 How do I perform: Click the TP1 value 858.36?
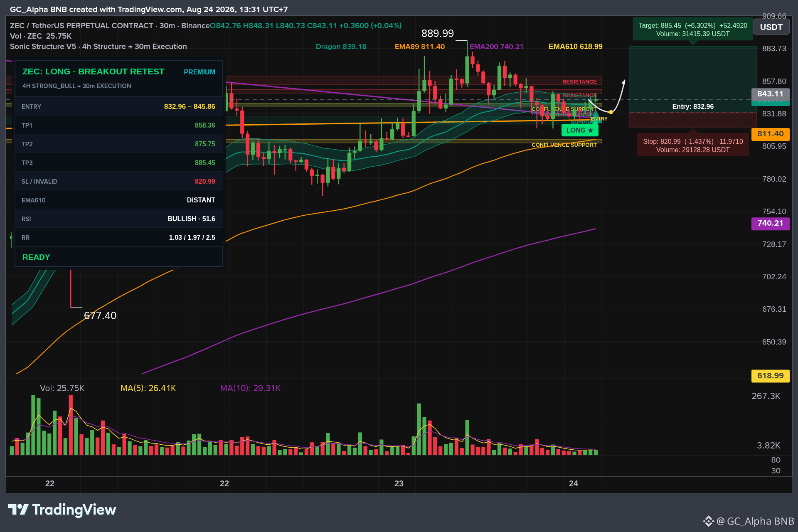[205, 126]
